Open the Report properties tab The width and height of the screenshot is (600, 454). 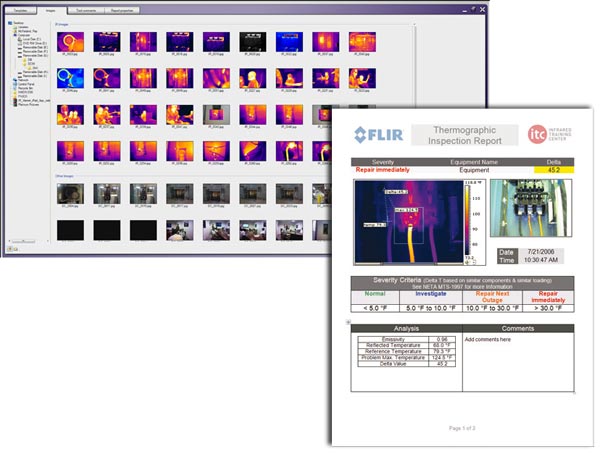click(x=122, y=11)
